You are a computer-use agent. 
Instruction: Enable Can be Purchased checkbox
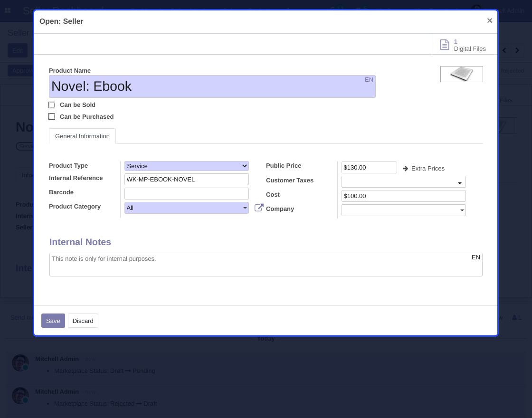tap(52, 117)
